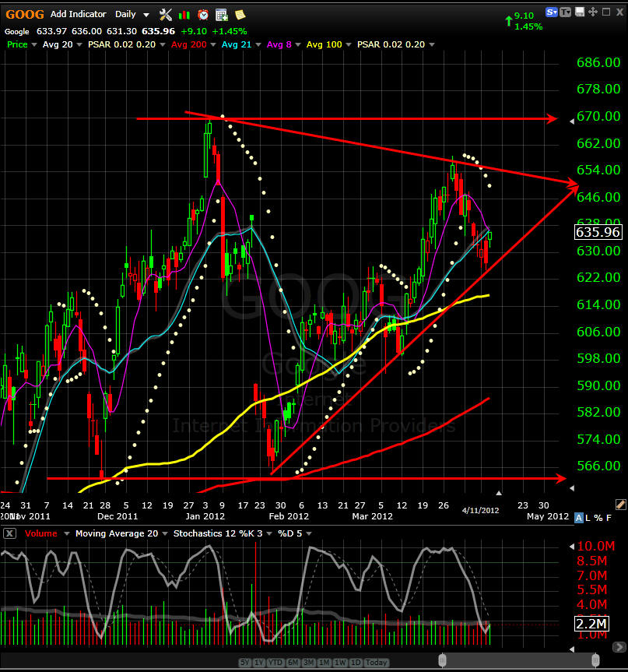This screenshot has width=628, height=672.
Task: Expand the Stochastics 12 %K 3 dropdown
Action: (269, 533)
